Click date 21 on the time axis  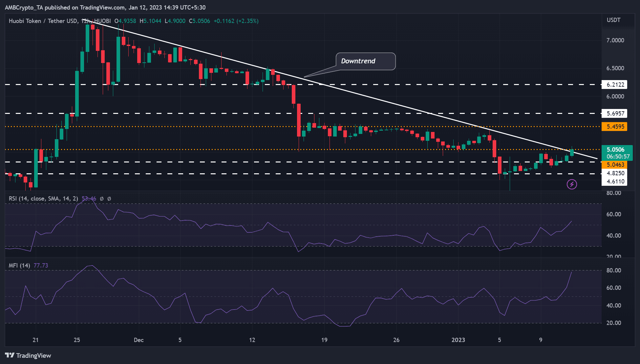35,340
